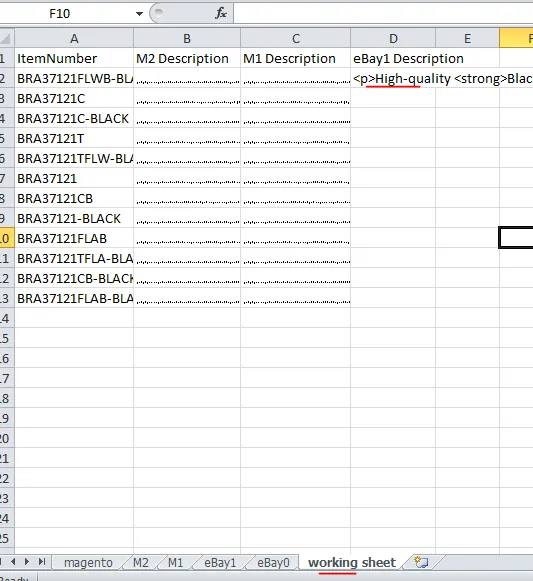Select cell BRA37121CB-BLACK in row 12
This screenshot has width=533, height=581.
click(74, 278)
